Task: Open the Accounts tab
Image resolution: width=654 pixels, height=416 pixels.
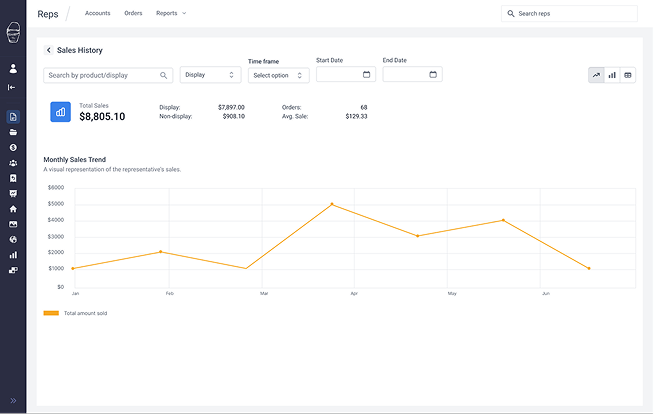Action: coord(98,13)
